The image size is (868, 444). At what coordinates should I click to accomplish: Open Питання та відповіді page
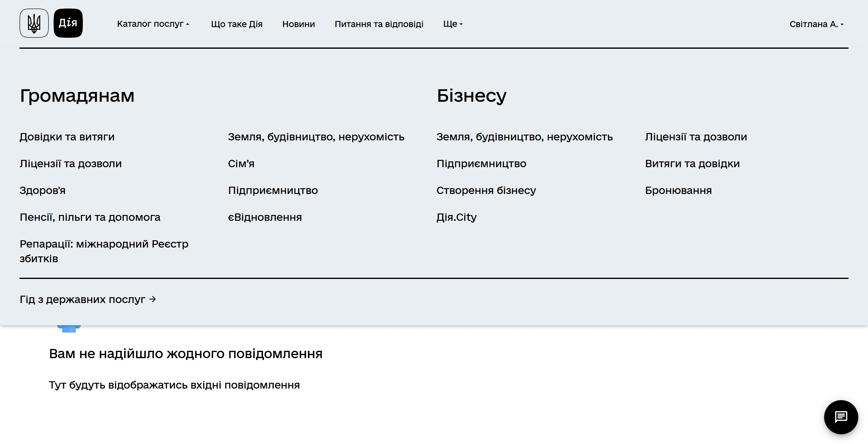(379, 24)
